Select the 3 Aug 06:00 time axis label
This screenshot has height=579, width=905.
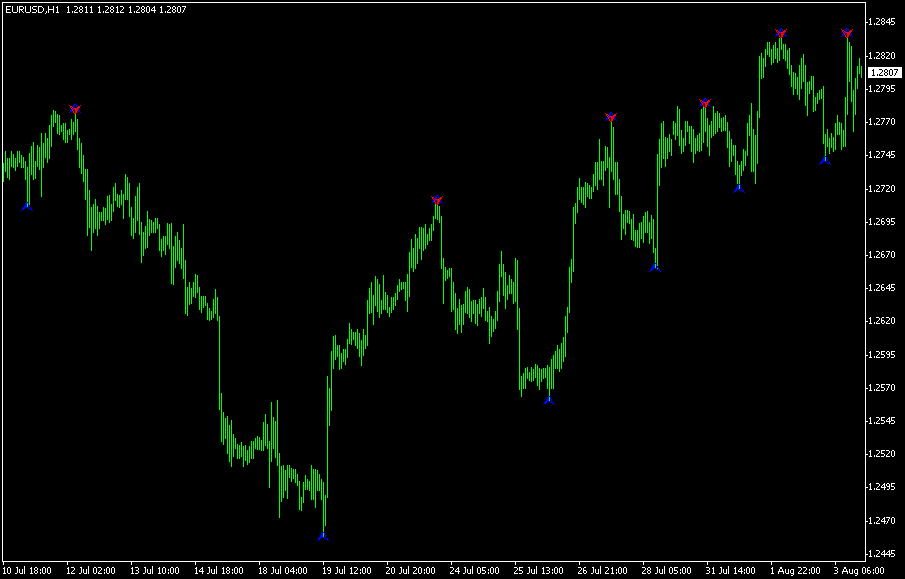(859, 571)
